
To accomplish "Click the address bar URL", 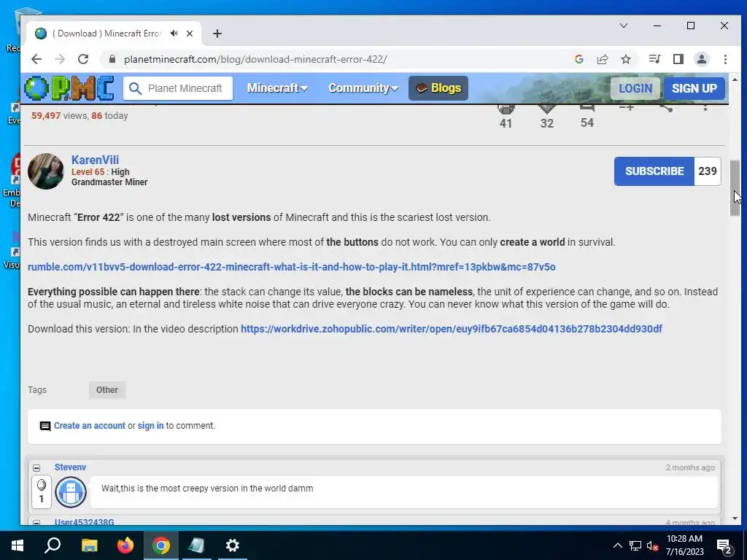I will click(255, 59).
